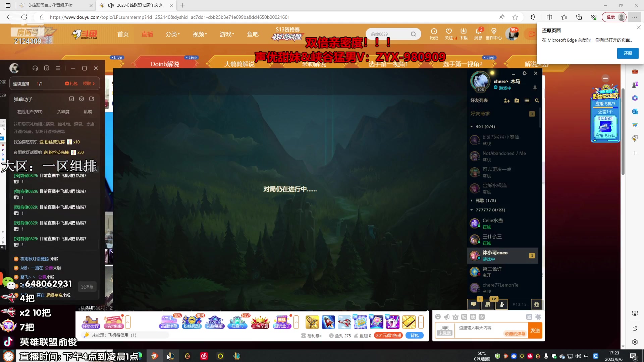Collapse the 777777 (4/23) friend group
This screenshot has width=644, height=362.
coord(472,210)
